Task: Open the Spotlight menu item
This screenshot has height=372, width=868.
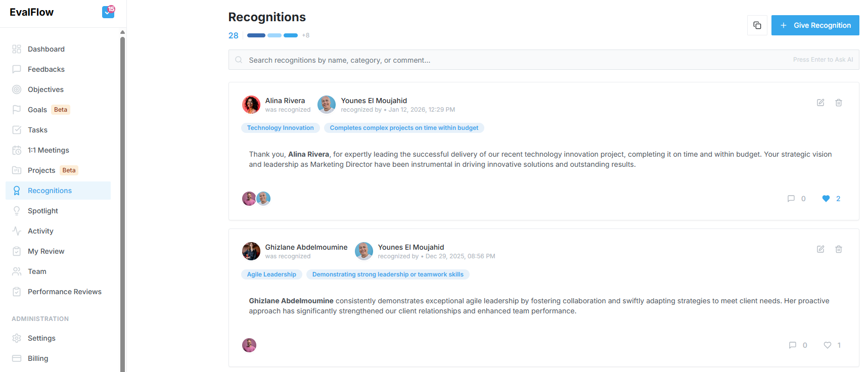Action: (43, 211)
